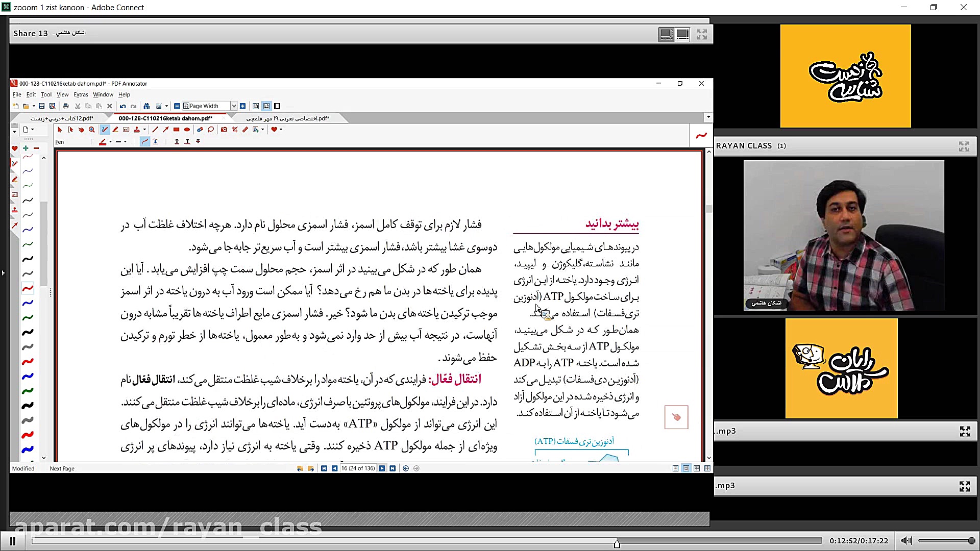Select the Arrow drawing tool
The height and width of the screenshot is (551, 980).
point(165,130)
